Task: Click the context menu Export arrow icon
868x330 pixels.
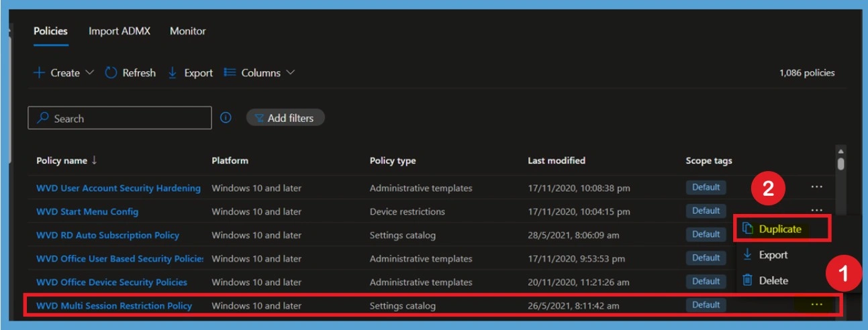Action: pyautogui.click(x=747, y=255)
